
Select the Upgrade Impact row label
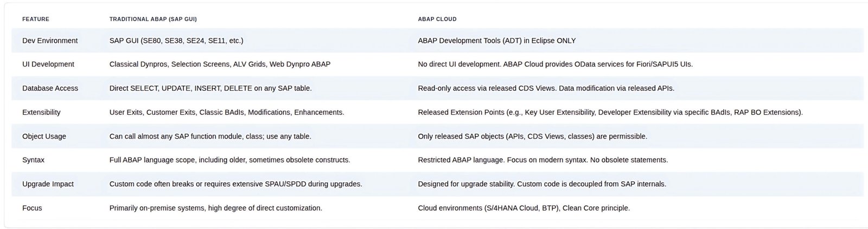(x=48, y=184)
